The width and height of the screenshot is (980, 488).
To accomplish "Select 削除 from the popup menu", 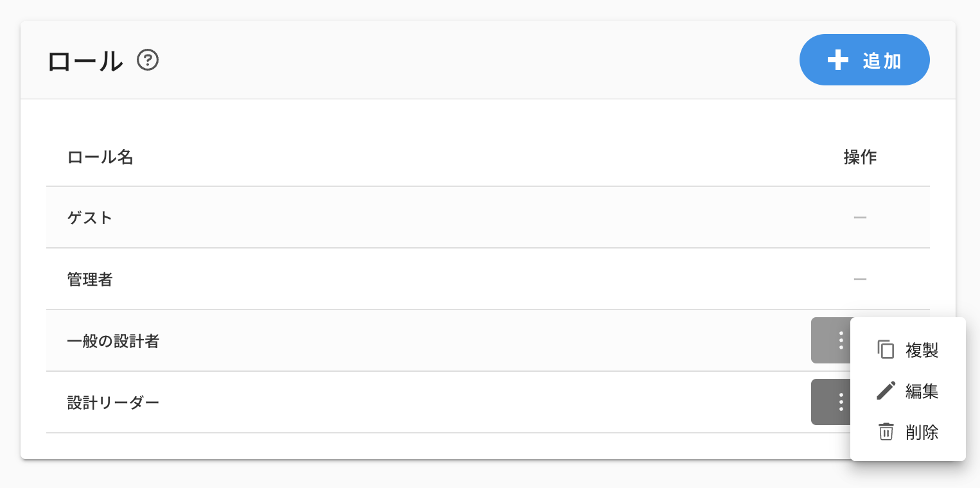I will [922, 432].
